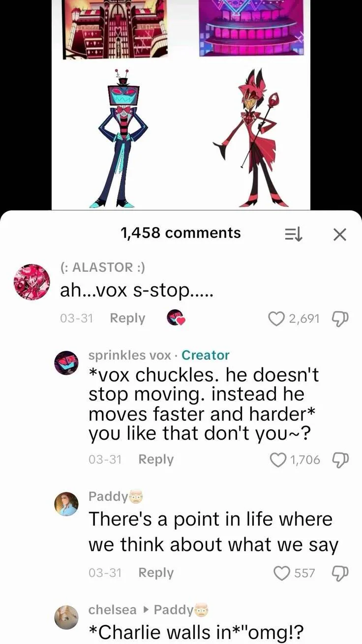Reply to ALASTOR's comment
Image resolution: width=362 pixels, height=644 pixels.
[127, 318]
